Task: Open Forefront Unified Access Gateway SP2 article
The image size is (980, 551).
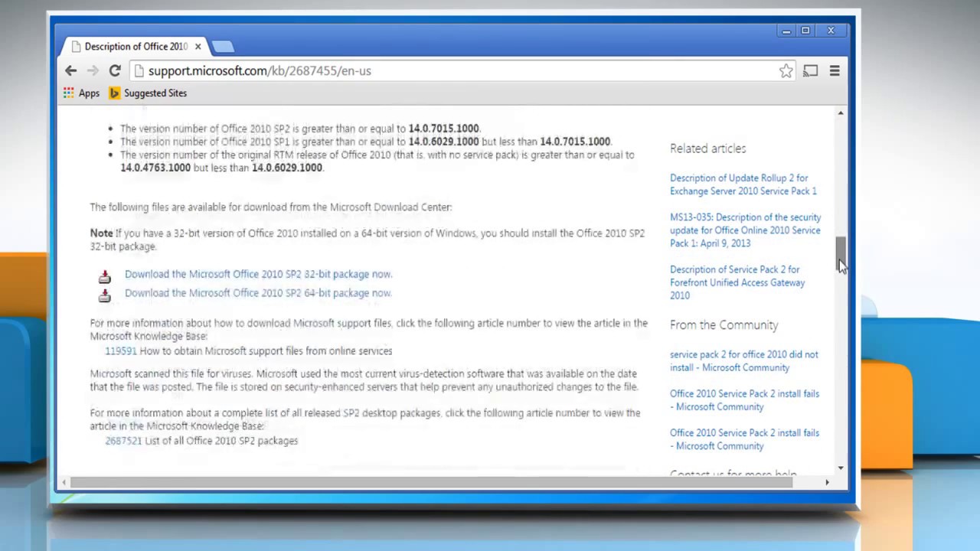Action: [737, 282]
